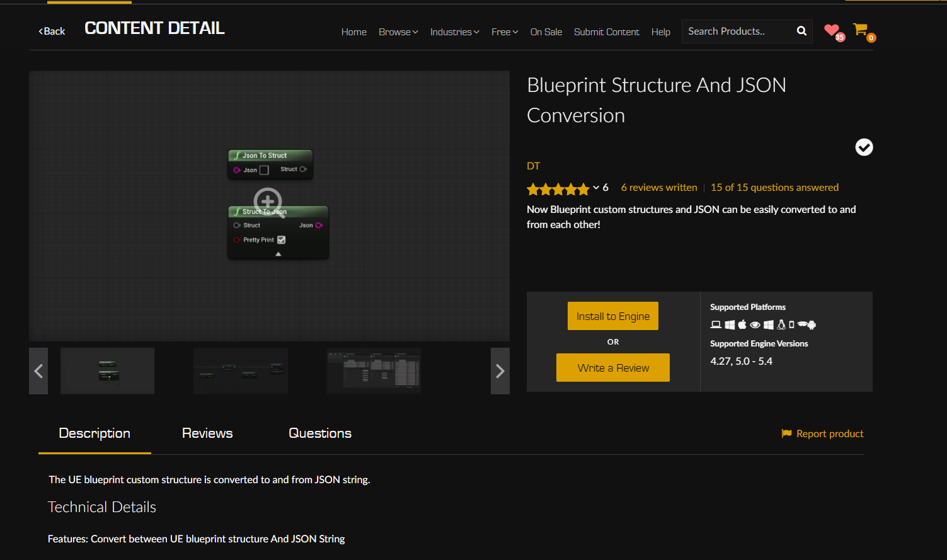This screenshot has width=947, height=560.
Task: Click the zoom-in plus icon on preview
Action: (268, 202)
